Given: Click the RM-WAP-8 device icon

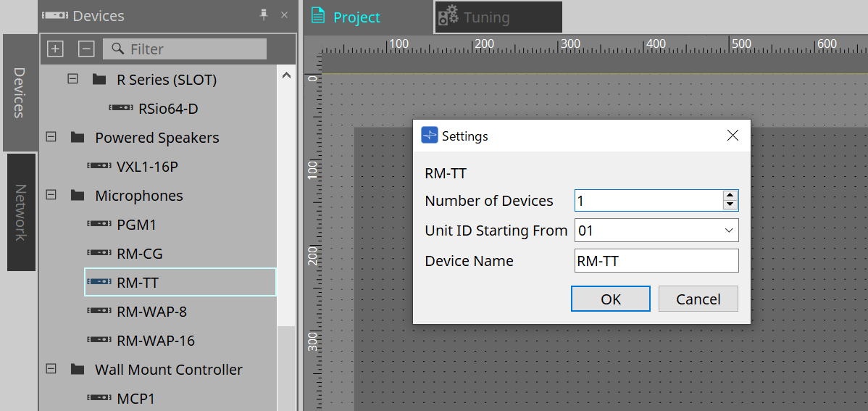Looking at the screenshot, I should pos(99,311).
